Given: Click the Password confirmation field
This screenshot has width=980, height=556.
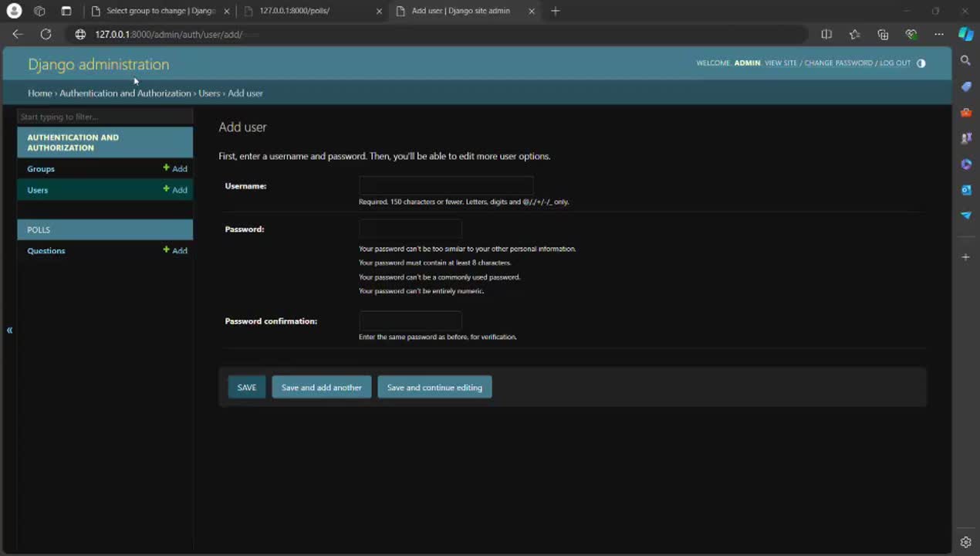Looking at the screenshot, I should [410, 321].
